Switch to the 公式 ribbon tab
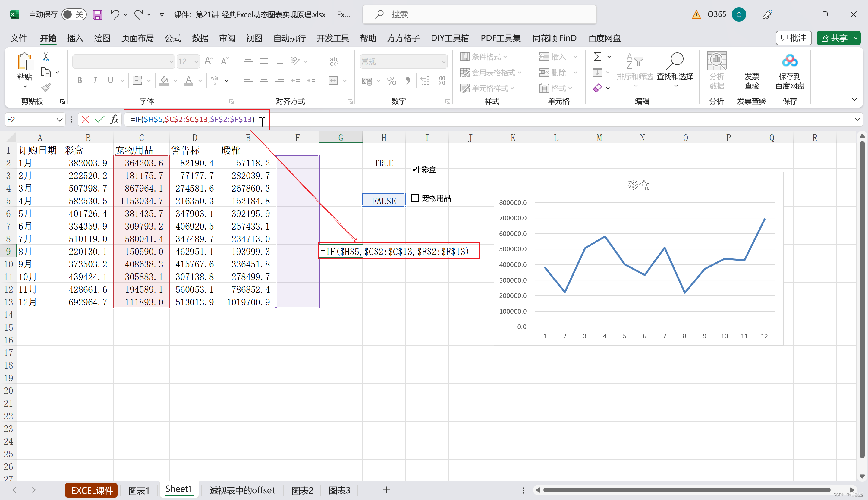 [x=173, y=38]
